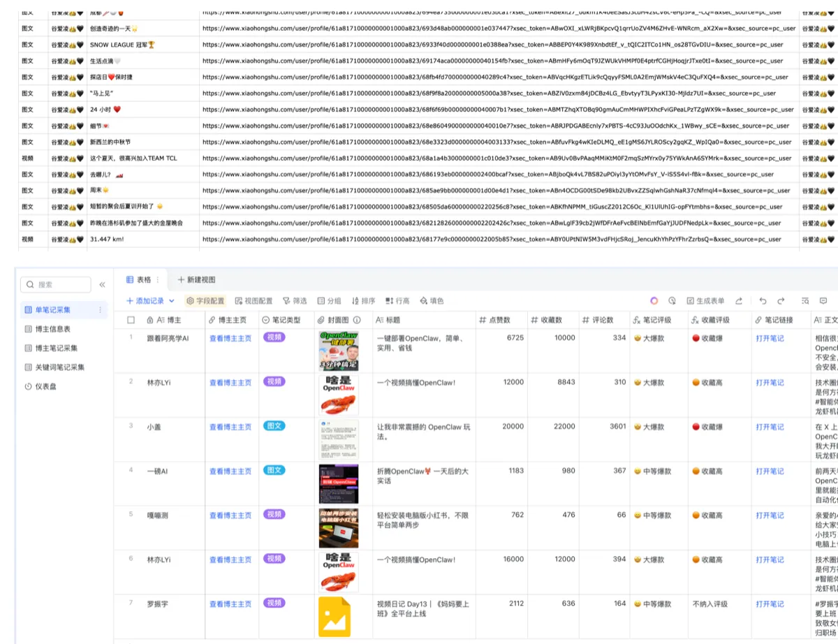Collapse the sidebar with the double-chevron icon
Viewport: 838px width, 644px height.
102,285
